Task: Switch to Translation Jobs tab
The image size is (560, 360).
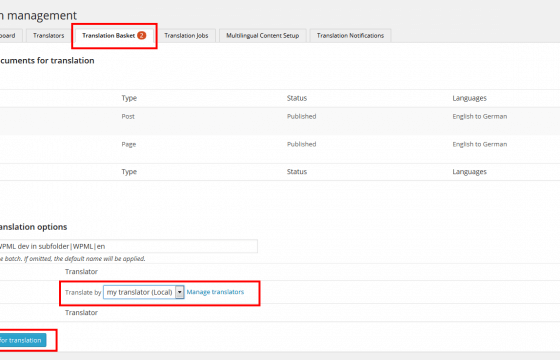Action: pos(186,35)
